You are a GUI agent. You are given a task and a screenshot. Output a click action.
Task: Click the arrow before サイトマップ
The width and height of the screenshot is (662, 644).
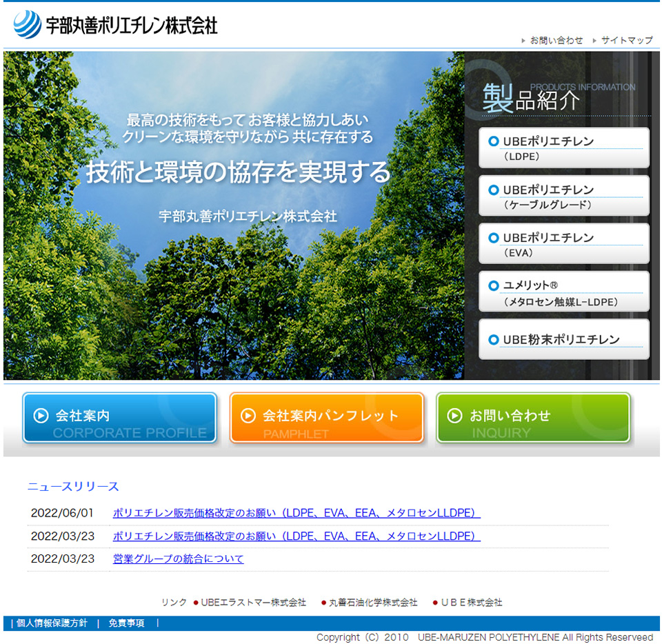tap(594, 41)
